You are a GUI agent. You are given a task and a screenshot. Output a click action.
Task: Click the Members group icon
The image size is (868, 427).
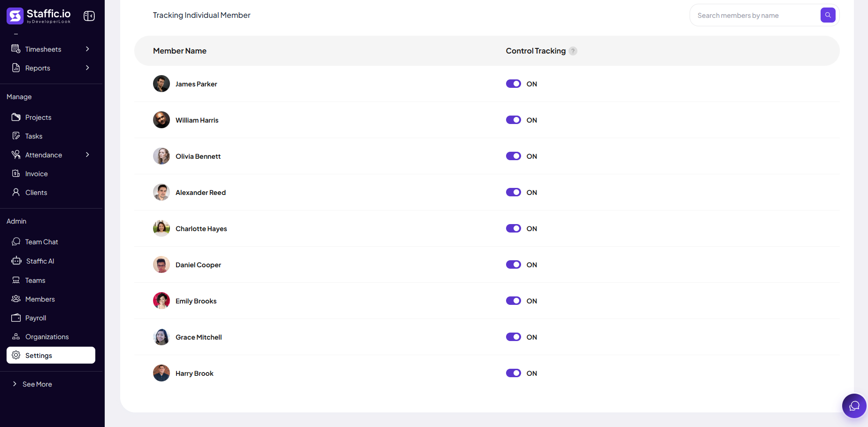pyautogui.click(x=16, y=299)
